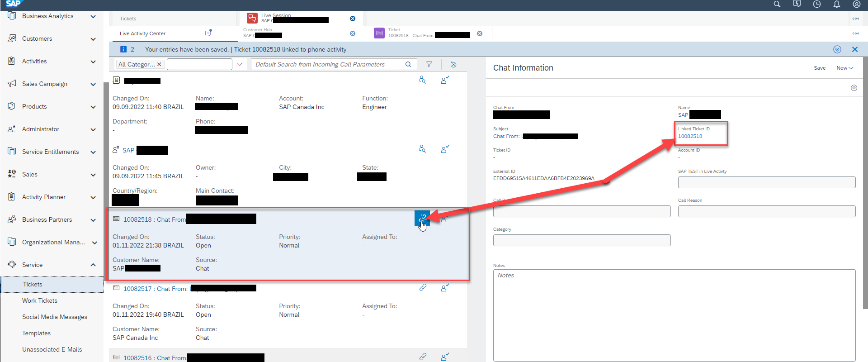Dismiss the saved entries message bar

point(855,49)
